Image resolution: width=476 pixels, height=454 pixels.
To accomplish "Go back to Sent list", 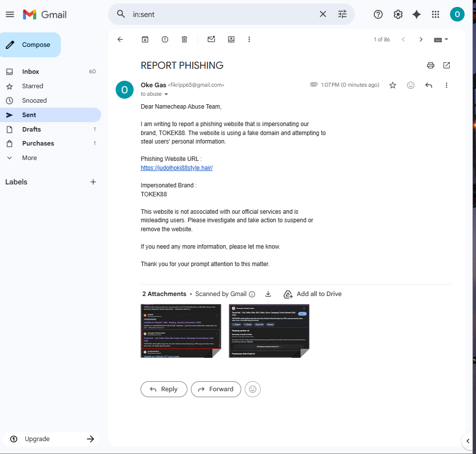I will (x=120, y=39).
